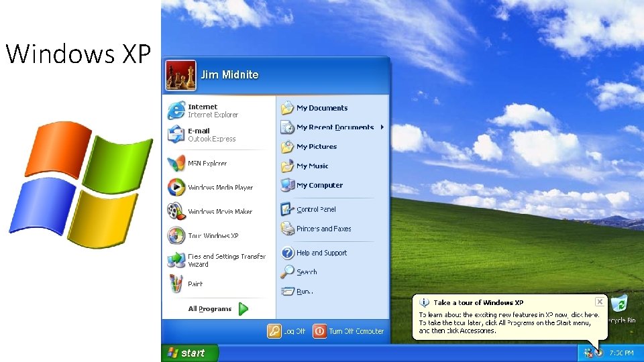The width and height of the screenshot is (644, 362).
Task: Click the tour tray icon under balloon
Action: pos(599,353)
